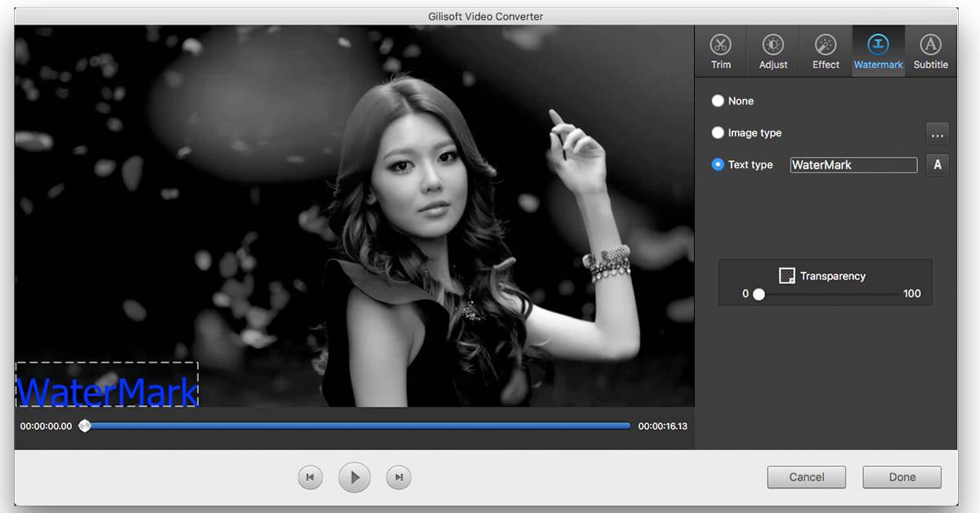Skip to the previous frame
The image size is (980, 513).
pos(310,477)
